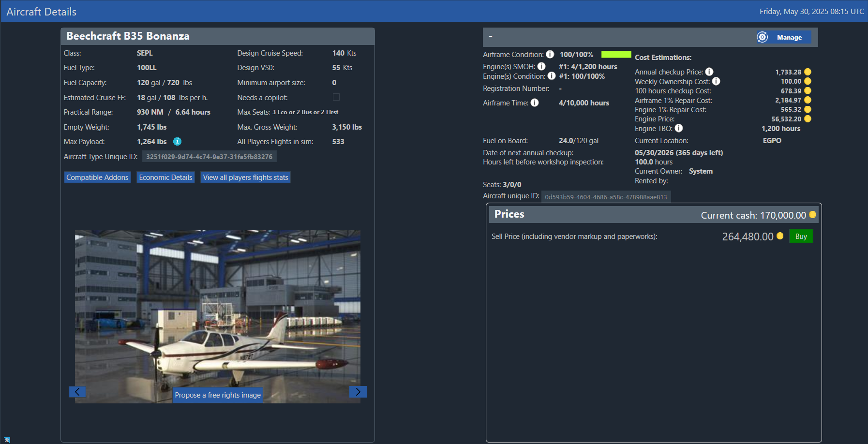868x444 pixels.
Task: Click coin icon next to 2,184.97
Action: 808,100
